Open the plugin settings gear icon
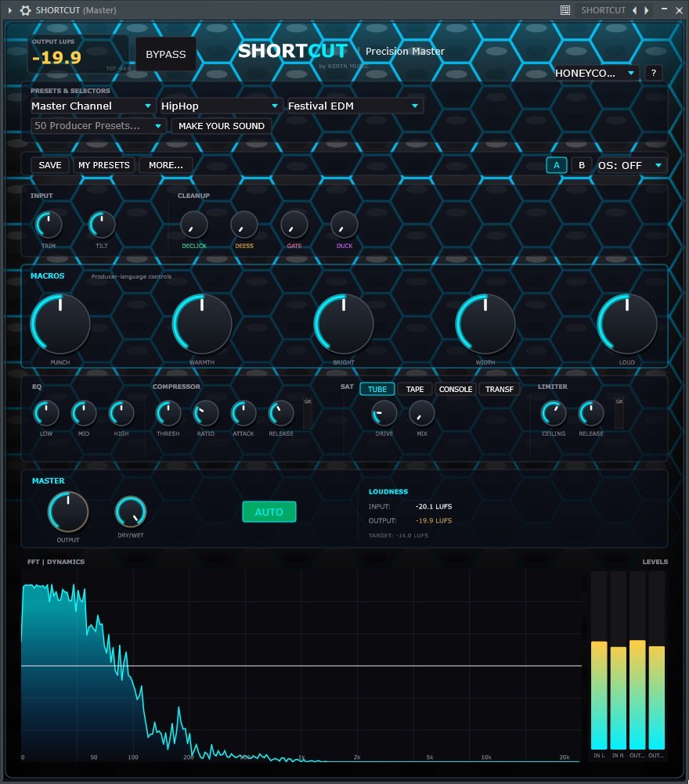689x784 pixels. [x=25, y=10]
